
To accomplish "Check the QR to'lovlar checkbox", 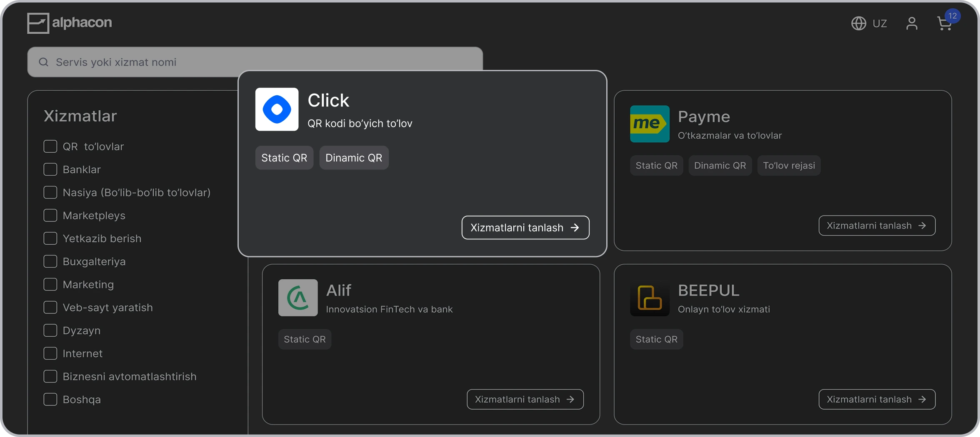I will [x=50, y=146].
